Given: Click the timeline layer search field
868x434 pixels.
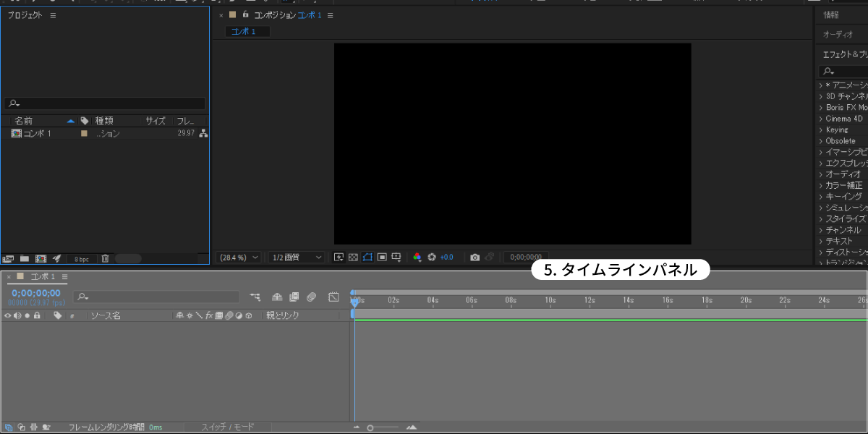Looking at the screenshot, I should pyautogui.click(x=157, y=297).
